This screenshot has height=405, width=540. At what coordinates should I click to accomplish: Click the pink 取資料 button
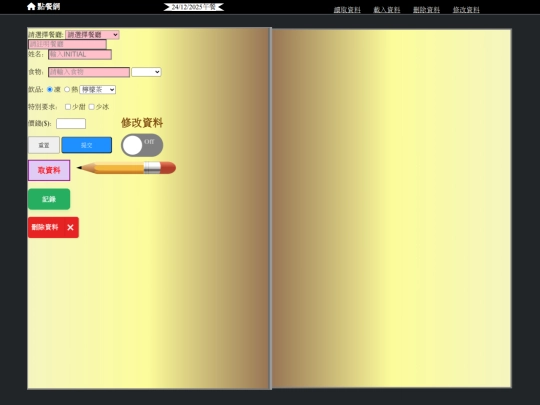(x=49, y=170)
